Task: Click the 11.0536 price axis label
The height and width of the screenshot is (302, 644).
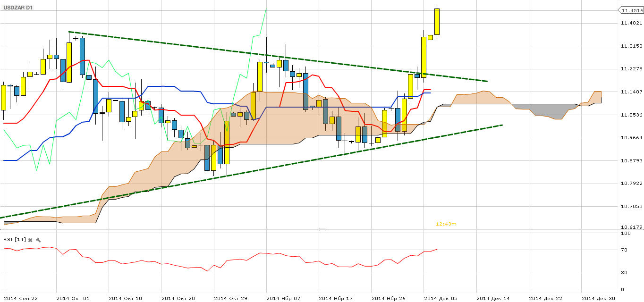Action: tap(632, 115)
